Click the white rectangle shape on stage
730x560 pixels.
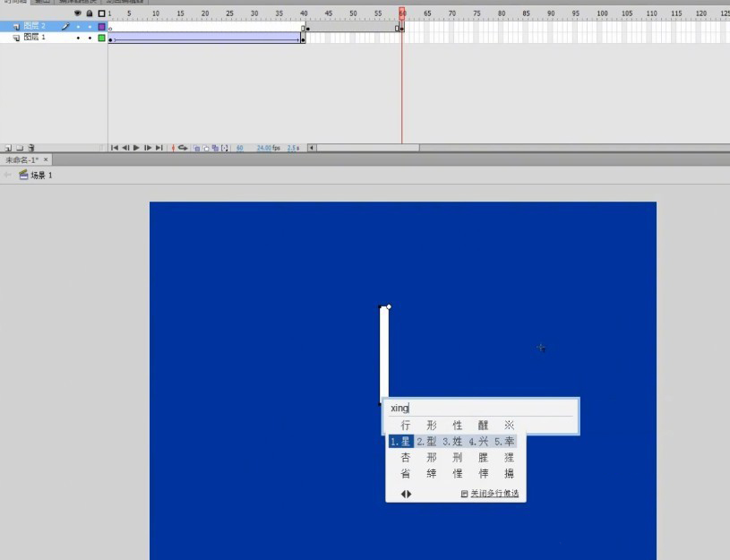point(384,353)
